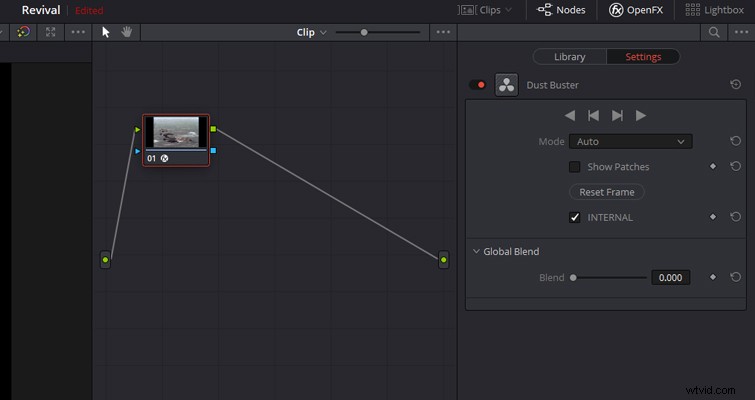Screen dimensions: 755x400
Task: Reset the Show Patches parameter
Action: click(x=735, y=166)
